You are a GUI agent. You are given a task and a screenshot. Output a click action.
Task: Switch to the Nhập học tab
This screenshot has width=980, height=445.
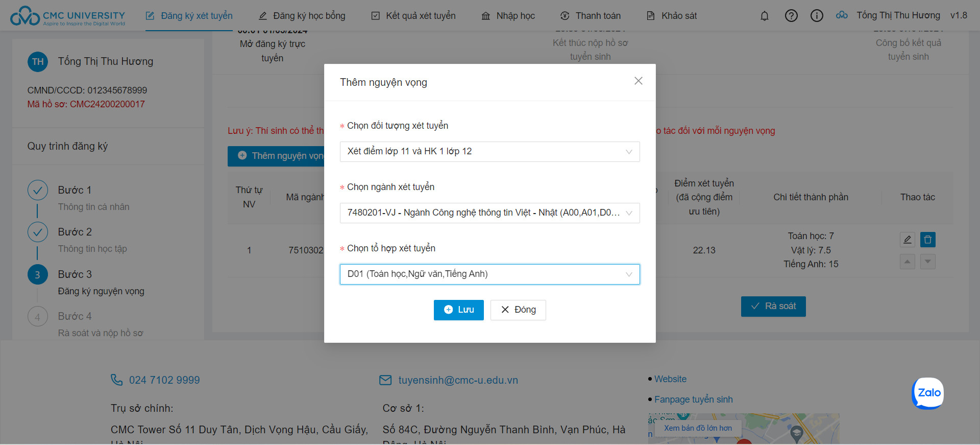pos(508,16)
